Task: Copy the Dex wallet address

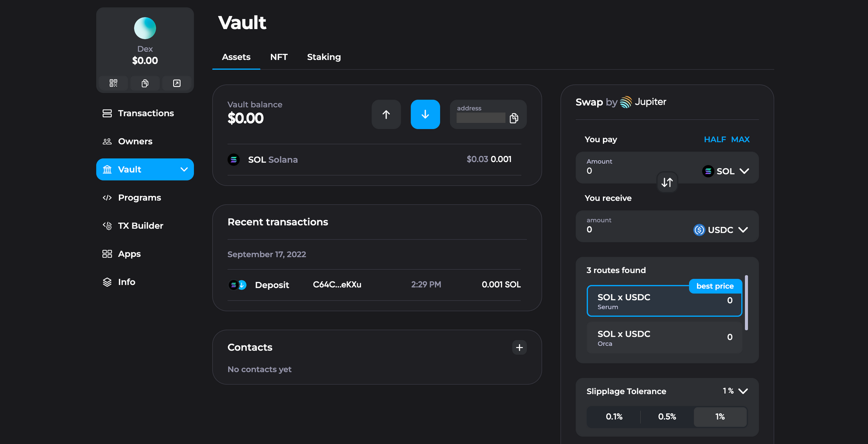Action: point(145,83)
